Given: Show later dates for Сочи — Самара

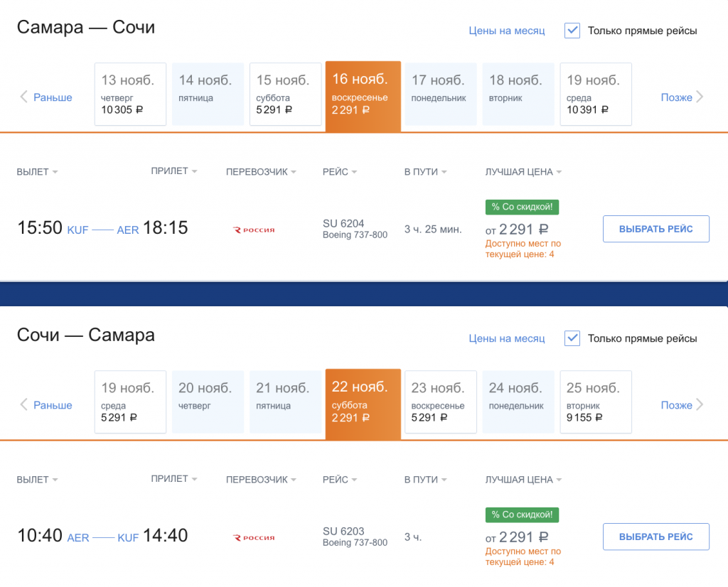Looking at the screenshot, I should coord(682,405).
